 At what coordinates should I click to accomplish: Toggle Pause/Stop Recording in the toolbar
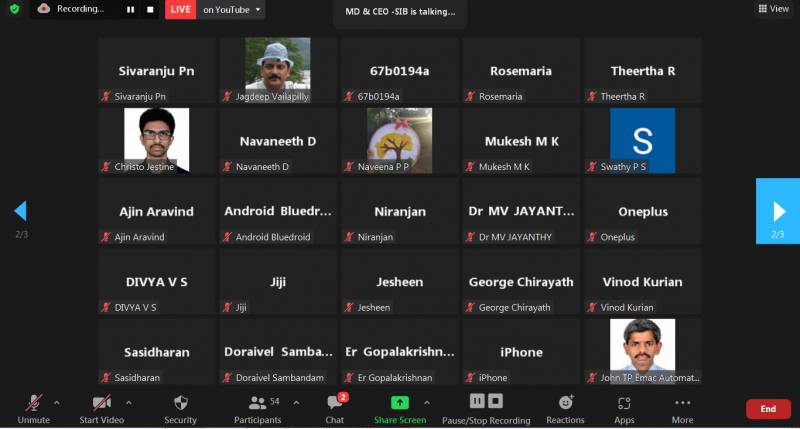pos(486,408)
